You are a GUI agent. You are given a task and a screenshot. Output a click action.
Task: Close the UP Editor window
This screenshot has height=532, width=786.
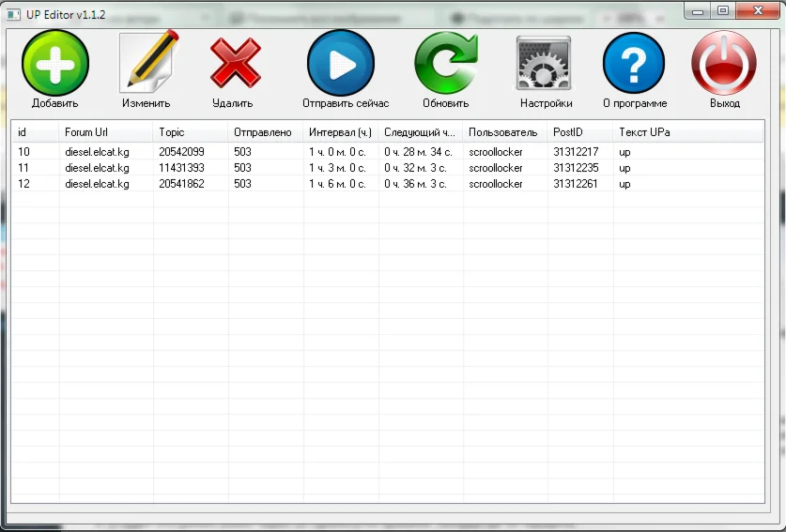tap(758, 10)
